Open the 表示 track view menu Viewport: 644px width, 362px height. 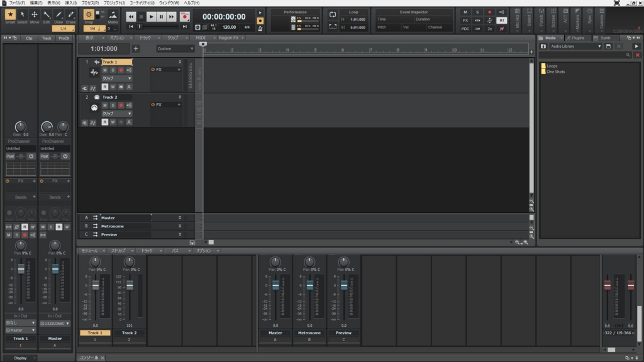[x=93, y=38]
